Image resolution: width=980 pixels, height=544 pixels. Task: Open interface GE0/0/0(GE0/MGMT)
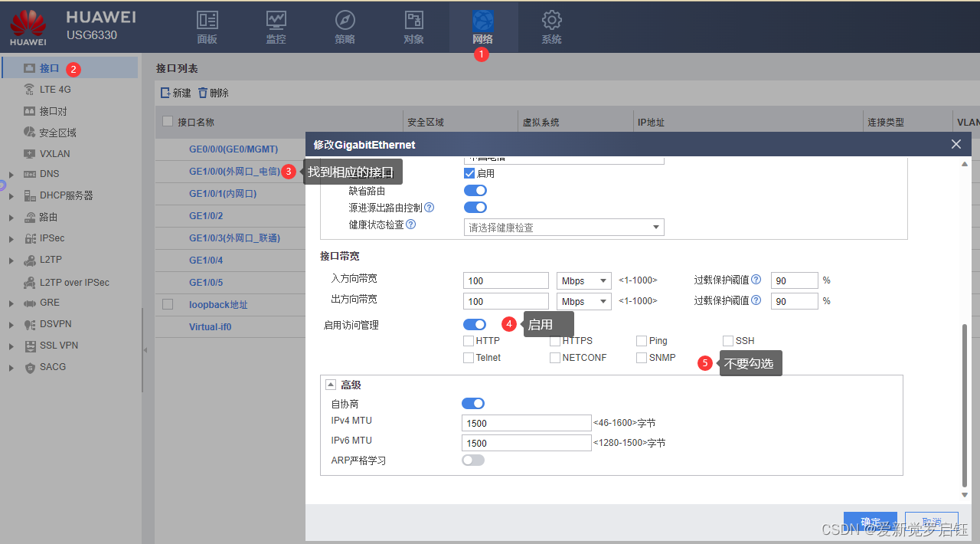[234, 149]
